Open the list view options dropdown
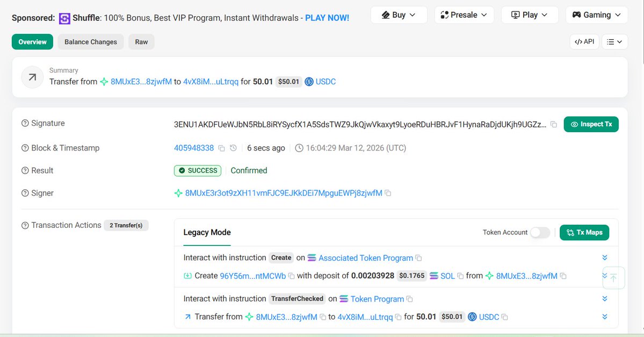This screenshot has width=644, height=337. (x=614, y=42)
